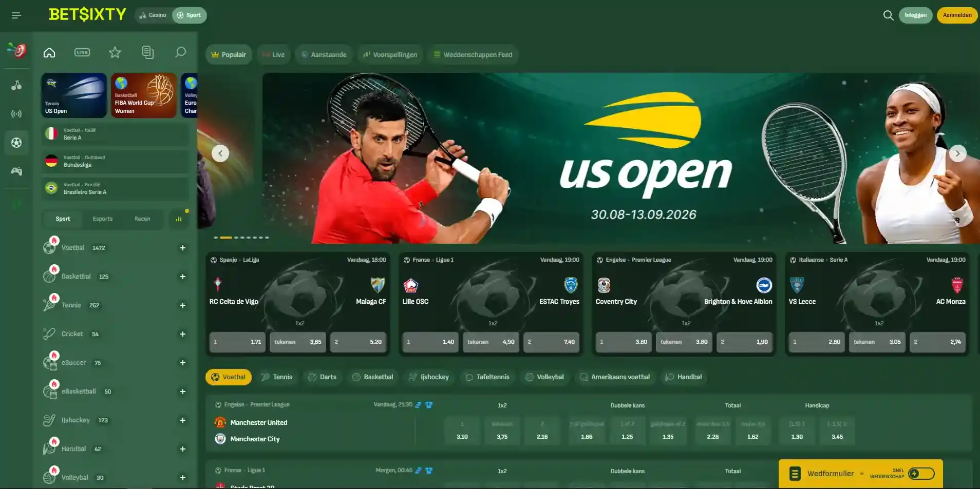Image resolution: width=980 pixels, height=489 pixels.
Task: Expand the Handbal category
Action: [182, 449]
